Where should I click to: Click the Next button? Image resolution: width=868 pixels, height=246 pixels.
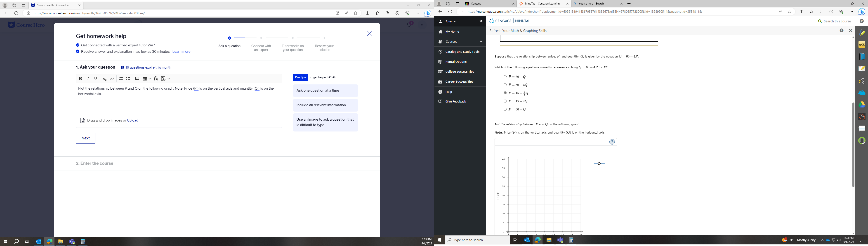click(86, 138)
